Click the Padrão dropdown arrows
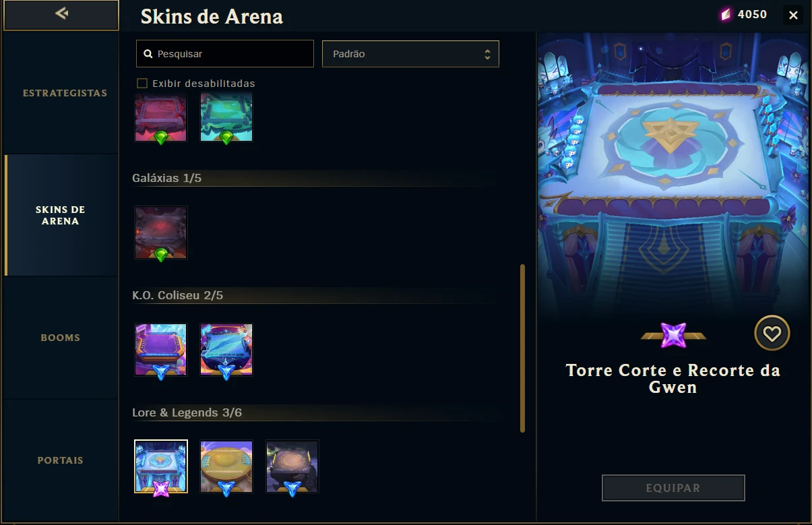The width and height of the screenshot is (812, 525). click(x=487, y=54)
